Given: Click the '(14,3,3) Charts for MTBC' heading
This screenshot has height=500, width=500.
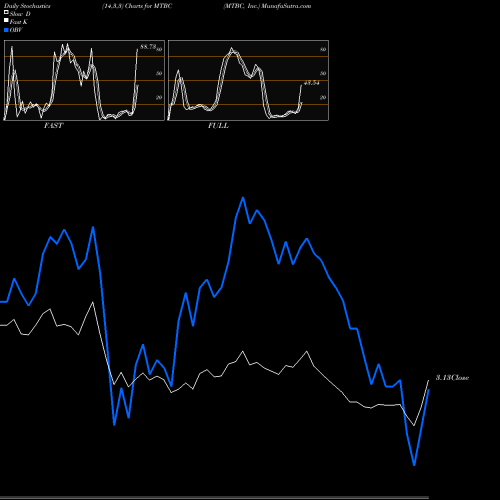Looking at the screenshot, I should 137,6.
